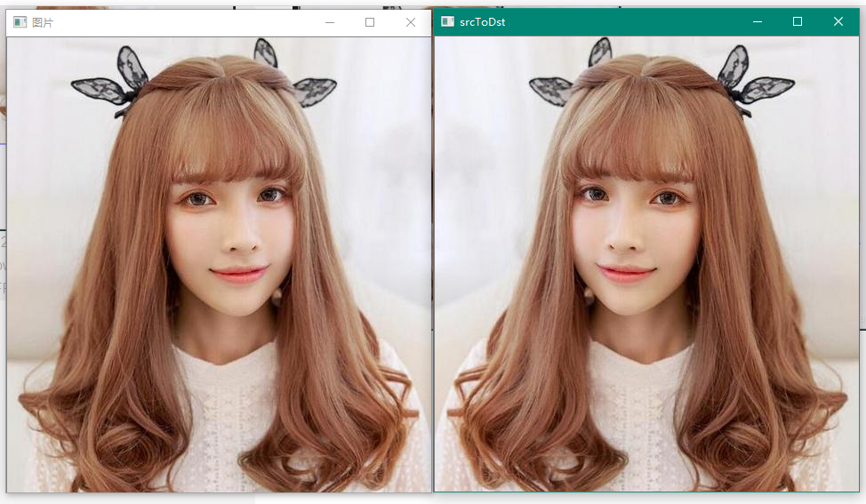Viewport: 866px width, 504px height.
Task: Minimize the 图片 window
Action: coord(330,22)
